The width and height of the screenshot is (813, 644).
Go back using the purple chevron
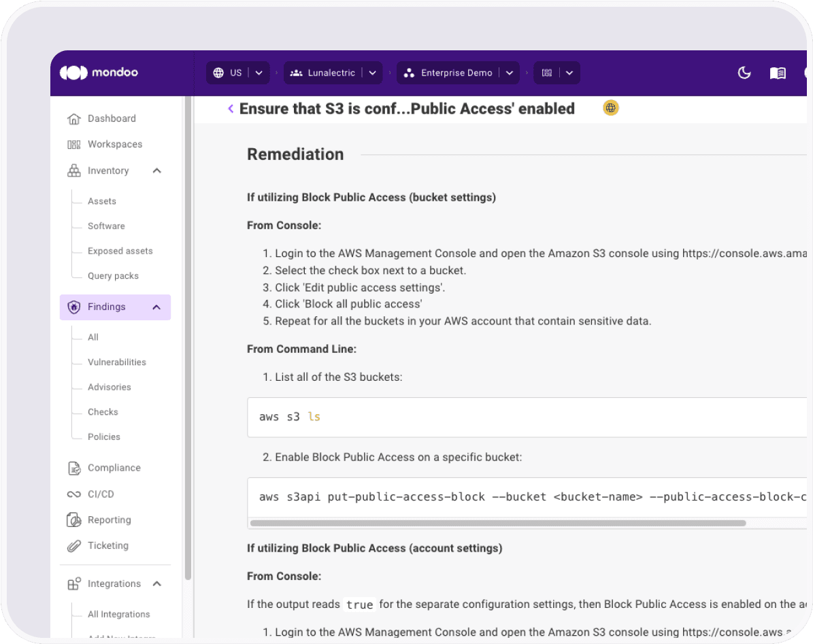click(x=231, y=109)
